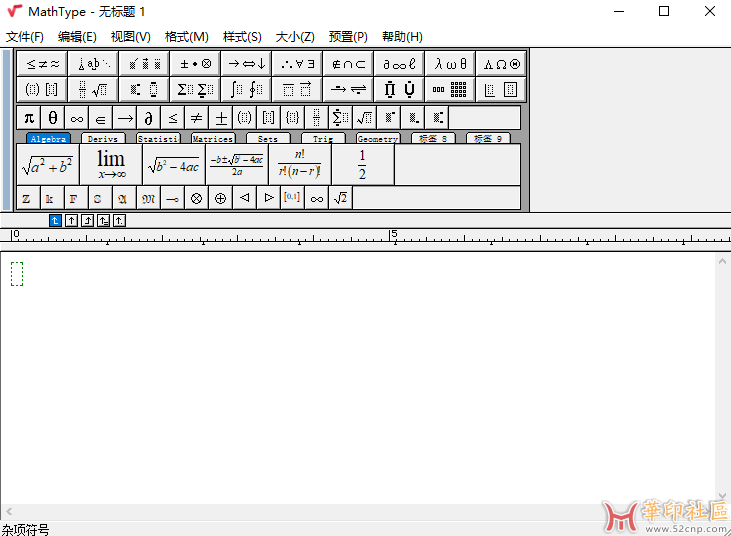Switch to the Algebra tab

pyautogui.click(x=48, y=138)
